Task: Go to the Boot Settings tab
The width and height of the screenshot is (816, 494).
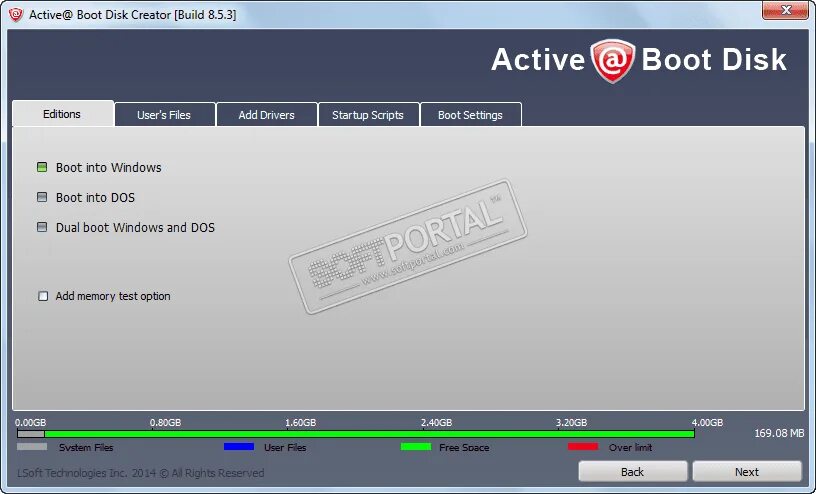Action: 470,115
